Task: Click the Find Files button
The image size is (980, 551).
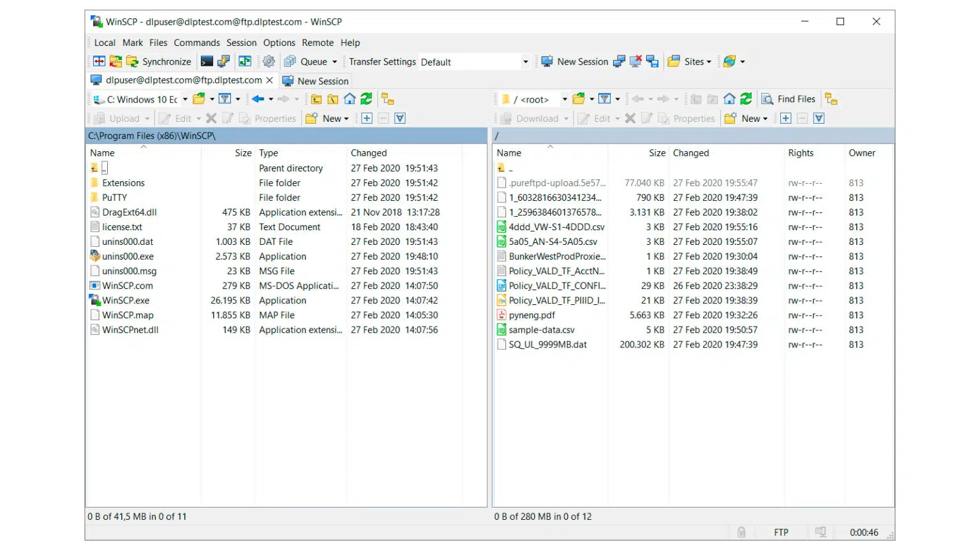Action: click(x=789, y=99)
